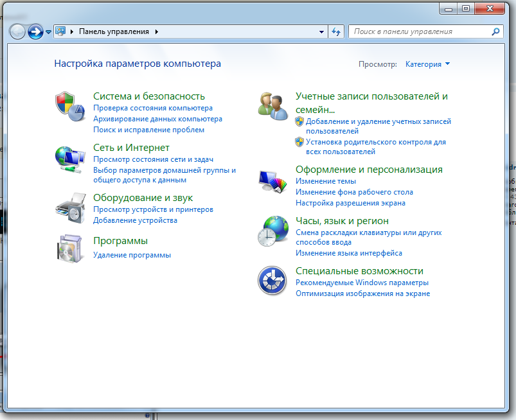Click the Appearance and Personalization monitor icon

[272, 181]
